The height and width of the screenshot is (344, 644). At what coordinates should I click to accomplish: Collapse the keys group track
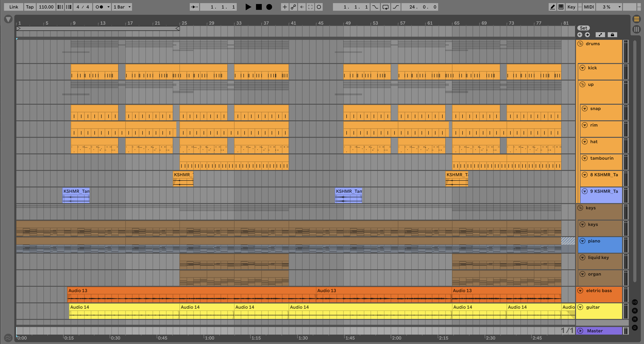(x=580, y=208)
